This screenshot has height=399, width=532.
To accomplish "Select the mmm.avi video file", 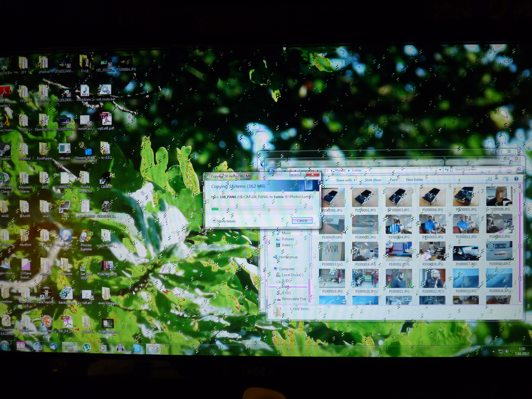I will (x=85, y=123).
